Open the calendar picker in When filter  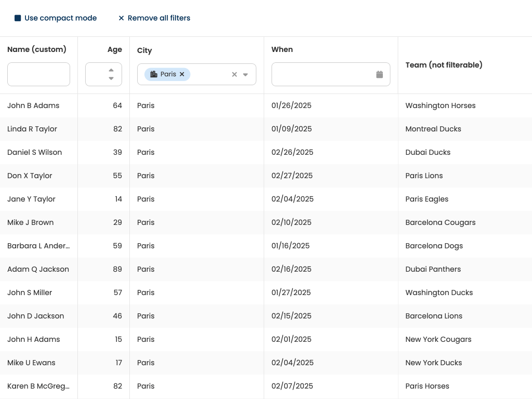click(379, 74)
